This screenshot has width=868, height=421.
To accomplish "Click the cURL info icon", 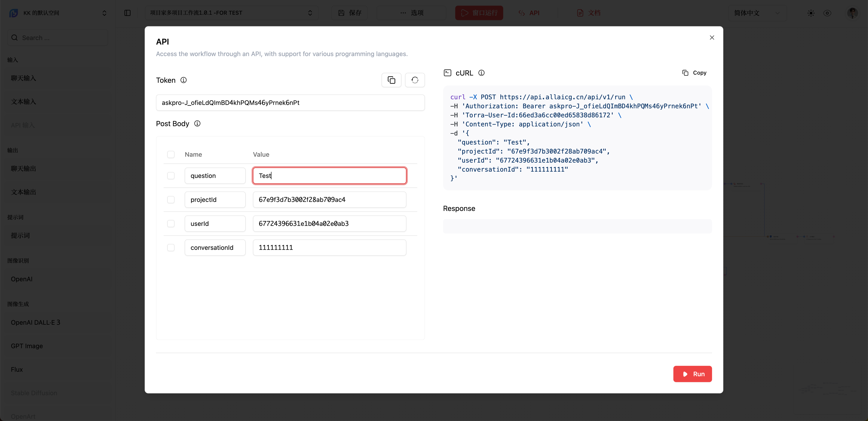I will pyautogui.click(x=481, y=73).
